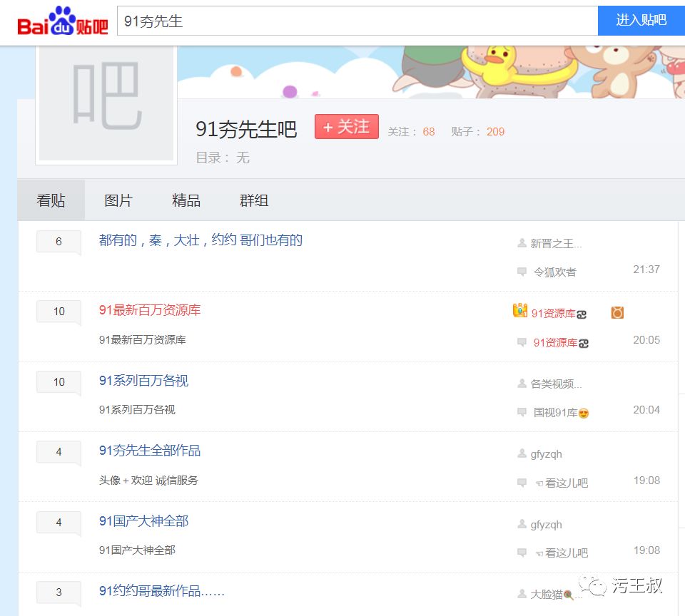Switch to the 精品 tab
Viewport: 685px width, 616px height.
(186, 200)
